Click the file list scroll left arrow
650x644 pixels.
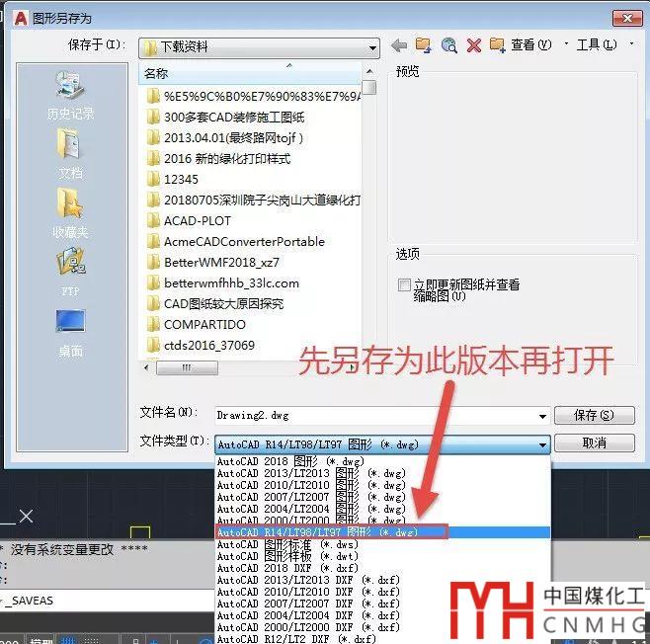pos(146,367)
